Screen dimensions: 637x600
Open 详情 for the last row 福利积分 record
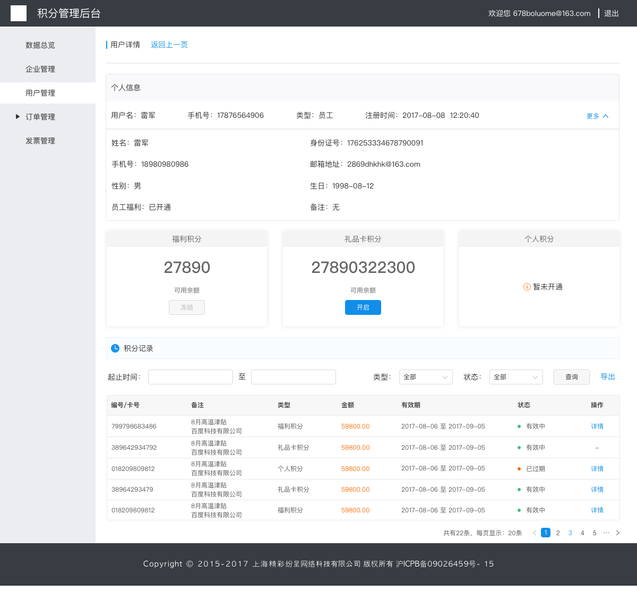pos(597,510)
